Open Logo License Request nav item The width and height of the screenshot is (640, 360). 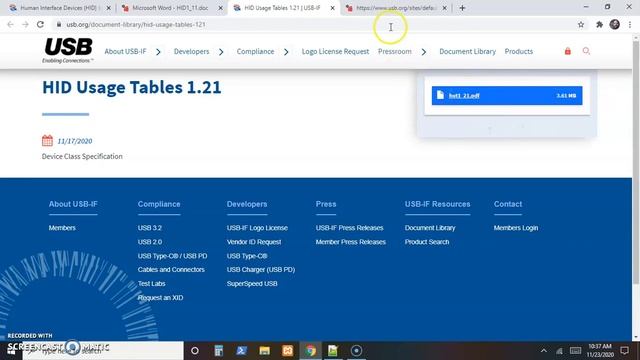pyautogui.click(x=336, y=51)
